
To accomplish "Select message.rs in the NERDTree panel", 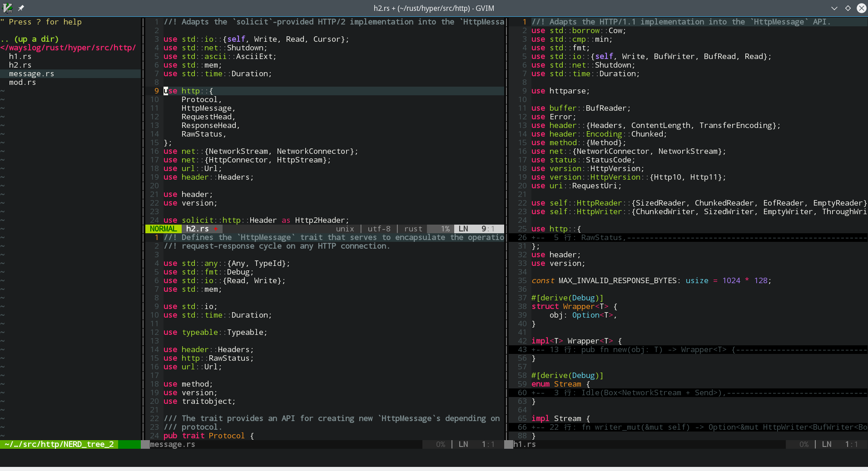I will [31, 74].
